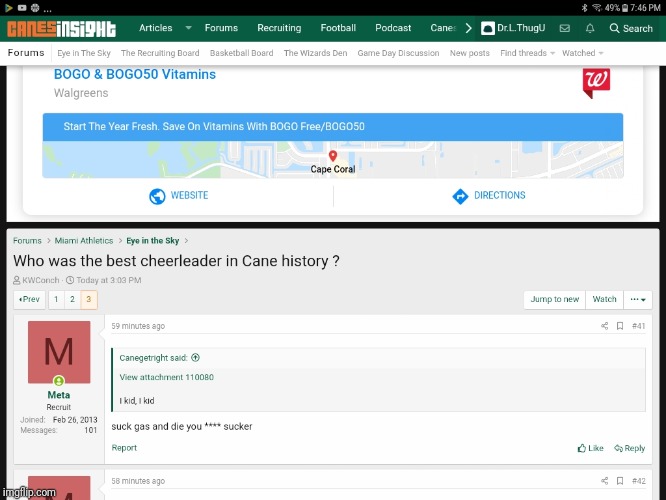The width and height of the screenshot is (666, 500).
Task: Open the Find threads dropdown
Action: (x=527, y=53)
